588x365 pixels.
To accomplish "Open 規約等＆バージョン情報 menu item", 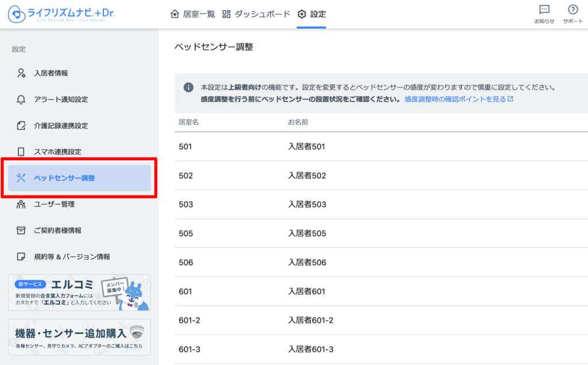I will point(71,257).
